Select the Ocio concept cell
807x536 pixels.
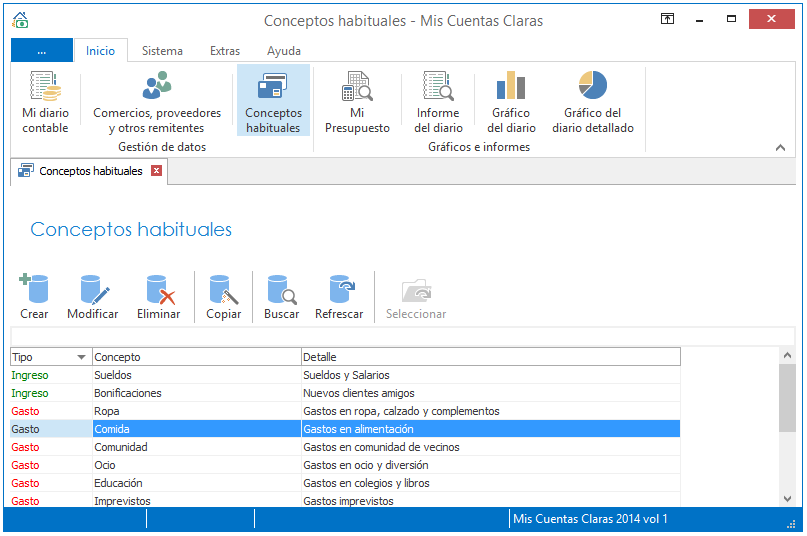point(197,465)
